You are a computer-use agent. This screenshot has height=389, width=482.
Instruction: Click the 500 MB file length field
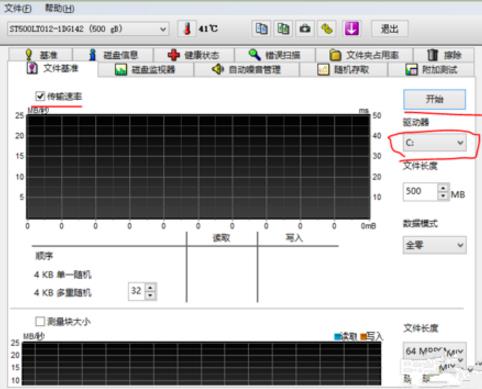(x=420, y=191)
